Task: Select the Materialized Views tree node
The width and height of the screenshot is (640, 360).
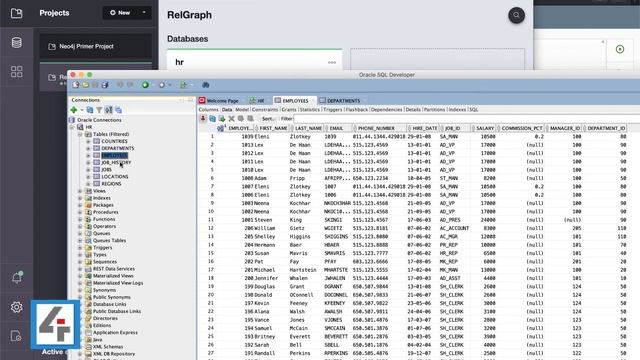Action: pos(113,276)
